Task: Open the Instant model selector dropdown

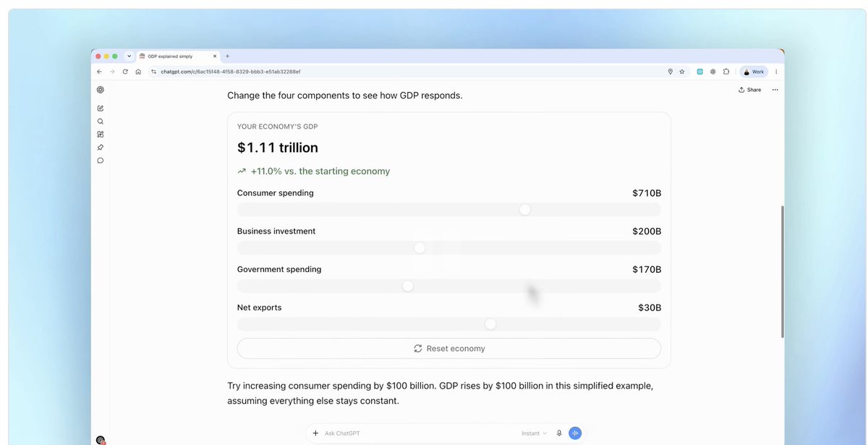Action: coord(534,433)
